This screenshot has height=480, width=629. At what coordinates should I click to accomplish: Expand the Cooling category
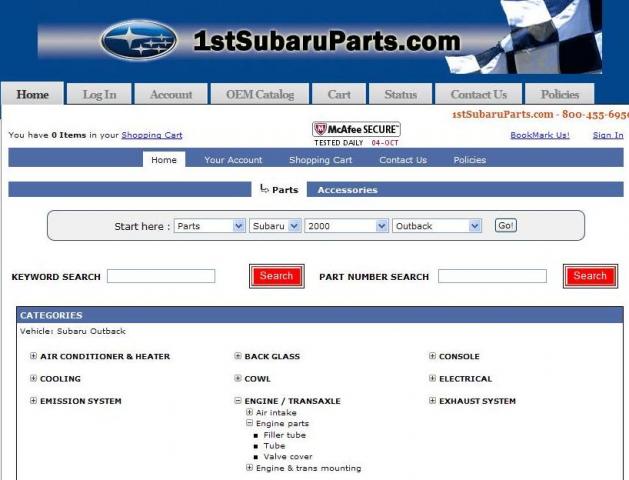click(33, 378)
